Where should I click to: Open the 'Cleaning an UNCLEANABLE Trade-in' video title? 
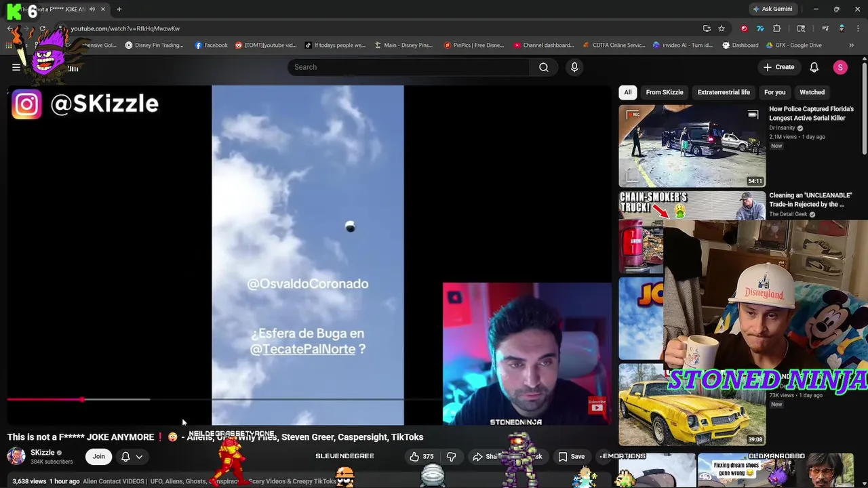pyautogui.click(x=811, y=199)
